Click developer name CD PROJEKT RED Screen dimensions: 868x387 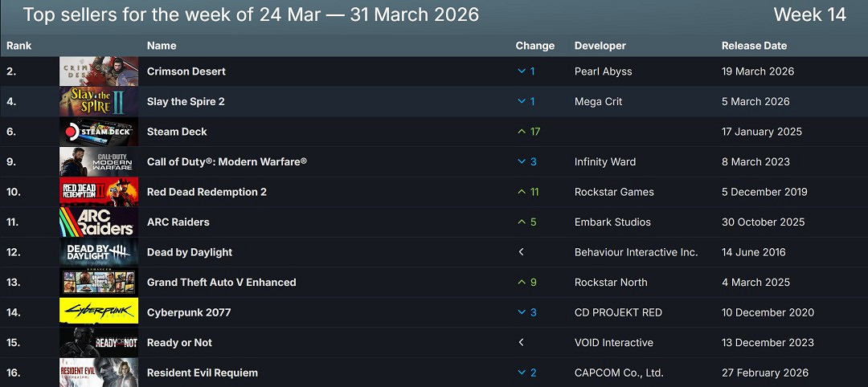618,312
